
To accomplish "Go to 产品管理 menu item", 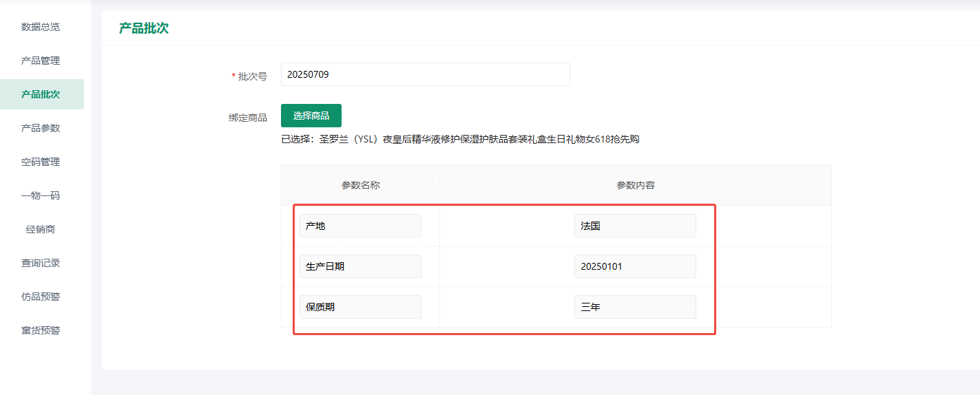I will [x=41, y=61].
